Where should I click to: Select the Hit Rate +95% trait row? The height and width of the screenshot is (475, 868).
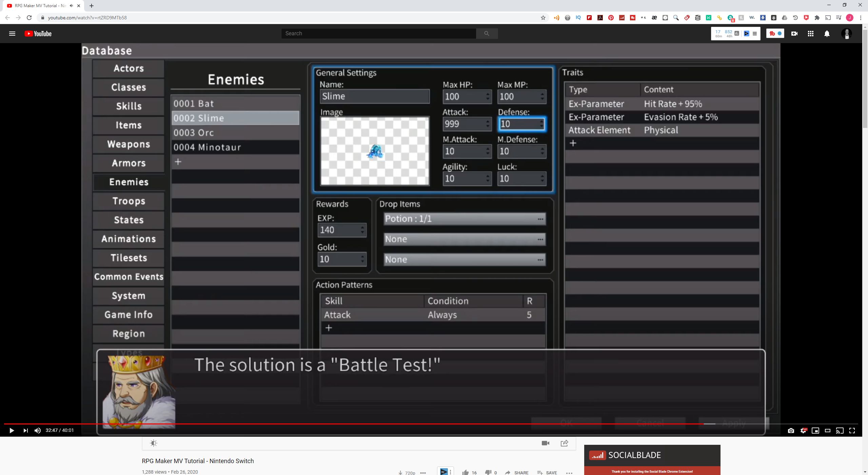[x=662, y=104]
